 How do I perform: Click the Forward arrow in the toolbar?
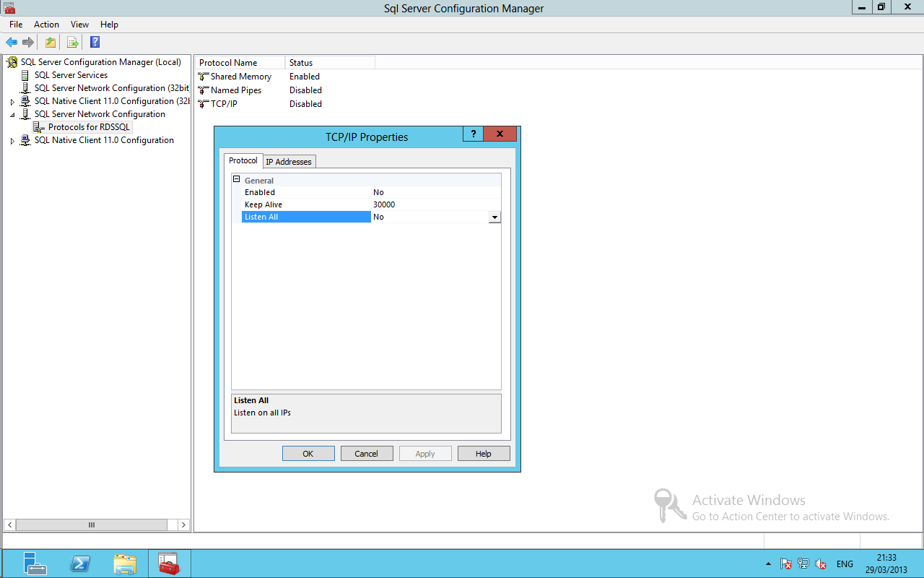(x=28, y=42)
